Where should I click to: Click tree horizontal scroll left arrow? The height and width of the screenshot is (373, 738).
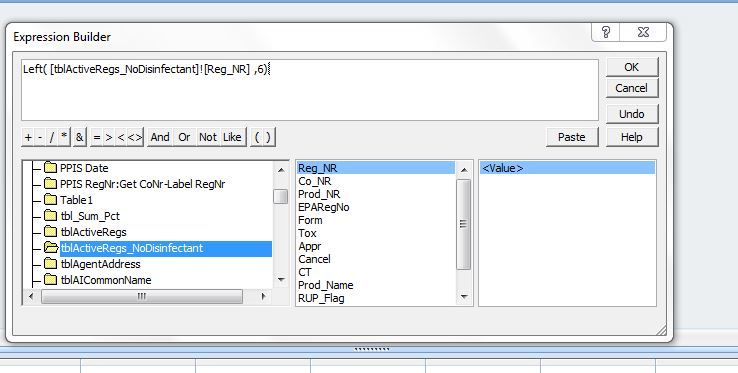(x=31, y=296)
